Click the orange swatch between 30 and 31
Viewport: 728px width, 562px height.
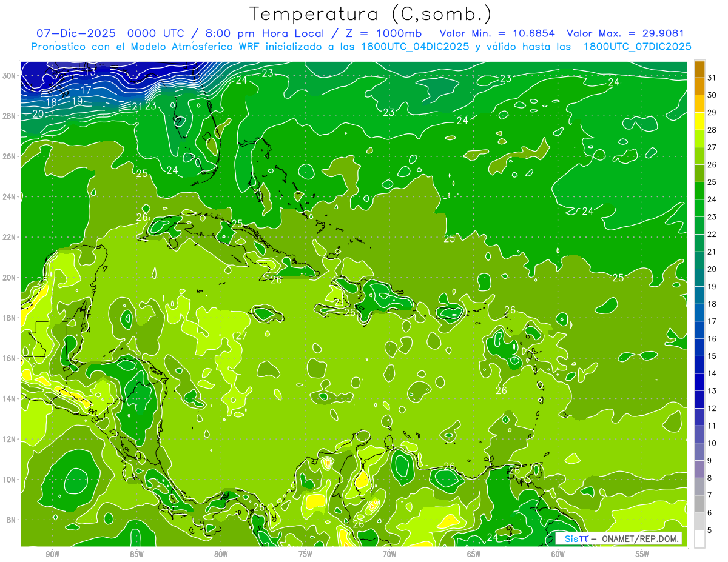699,86
